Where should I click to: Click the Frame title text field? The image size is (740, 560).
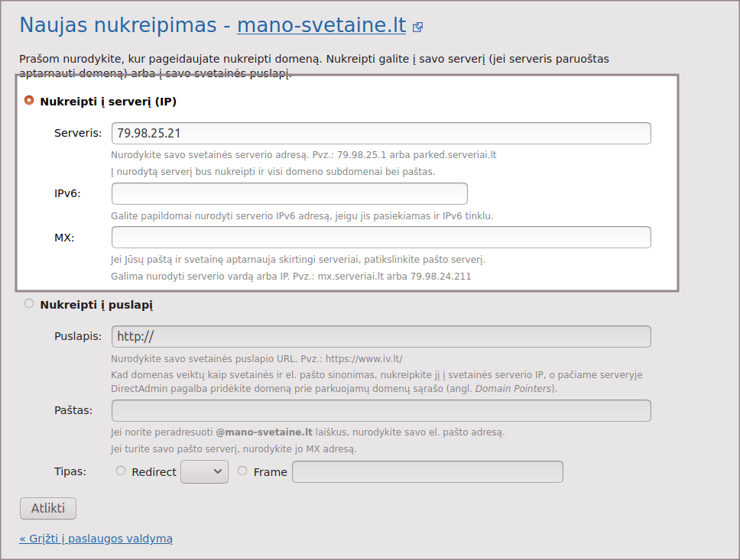(x=427, y=472)
